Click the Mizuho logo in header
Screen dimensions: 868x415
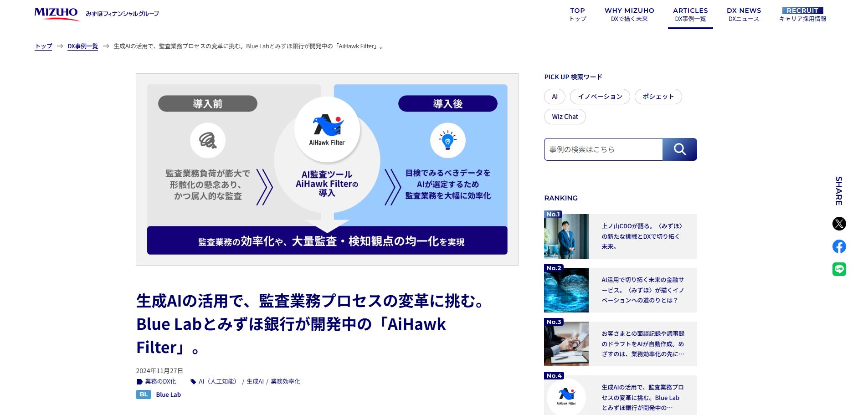[56, 13]
